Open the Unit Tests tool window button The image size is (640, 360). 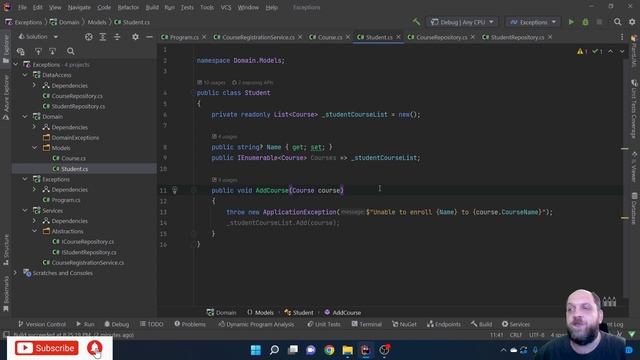324,324
